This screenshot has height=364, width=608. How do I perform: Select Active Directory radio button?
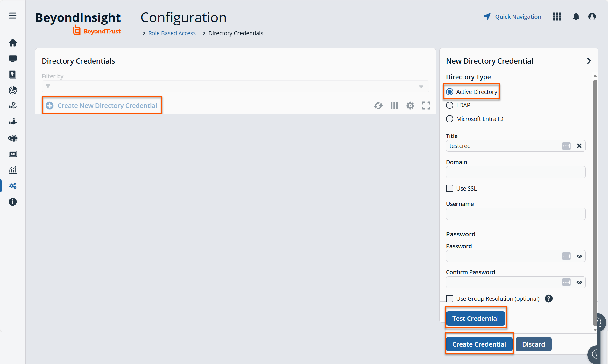(x=449, y=92)
